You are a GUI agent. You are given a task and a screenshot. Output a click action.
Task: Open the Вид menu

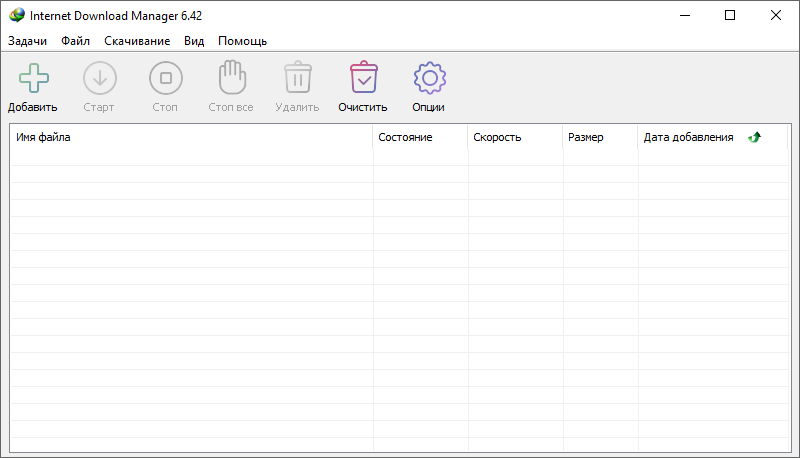[194, 41]
